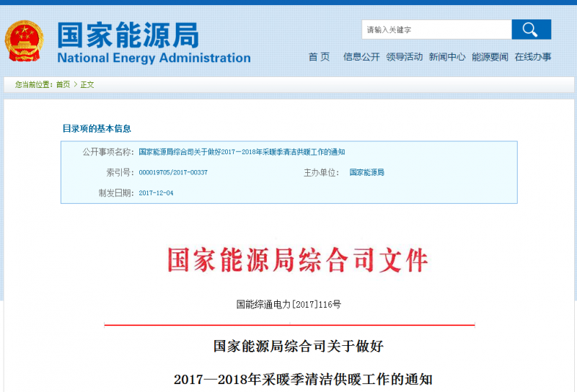Click the 公开事项名称 field label
The width and height of the screenshot is (577, 392).
[x=107, y=152]
